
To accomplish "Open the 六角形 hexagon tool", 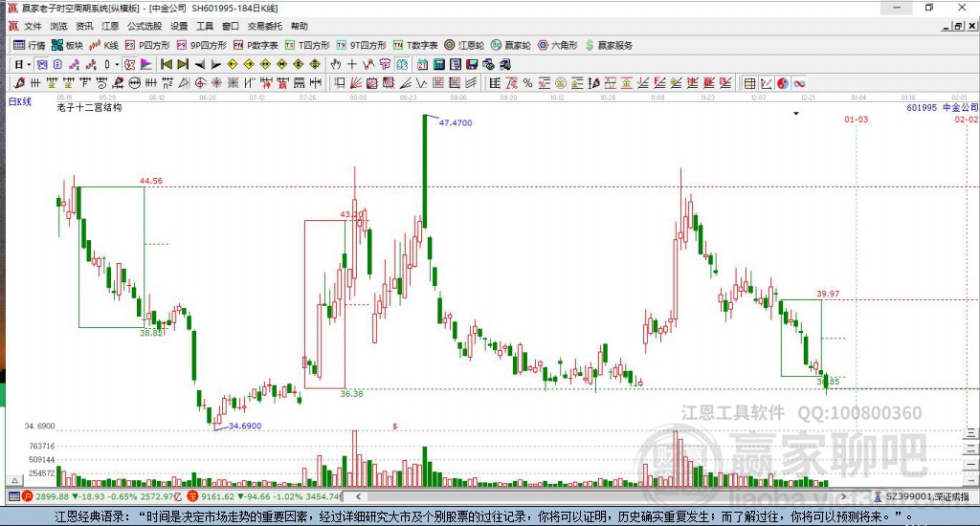I will coord(558,45).
